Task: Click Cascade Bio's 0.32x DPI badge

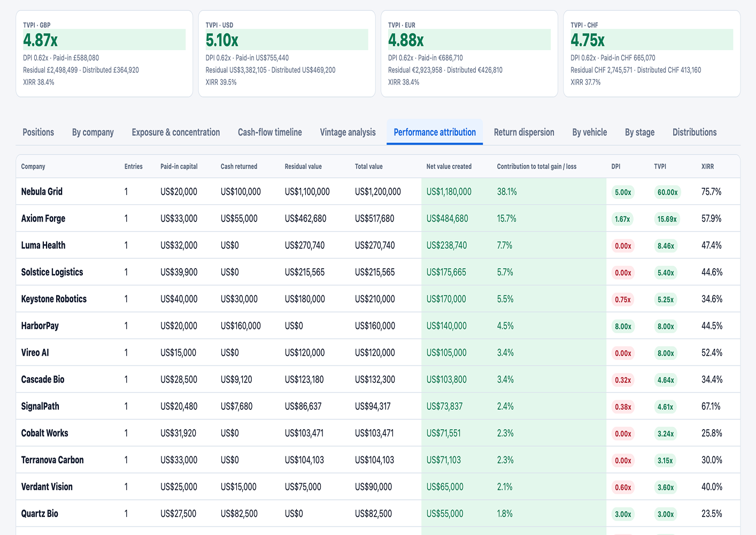Action: (623, 379)
